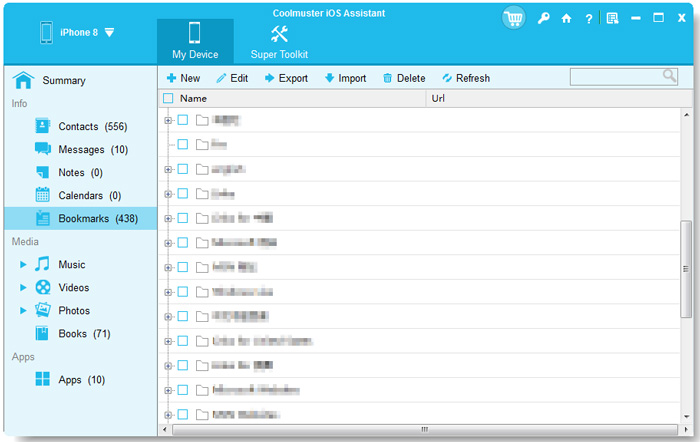
Task: Click the Videos film reel icon
Action: click(x=43, y=287)
